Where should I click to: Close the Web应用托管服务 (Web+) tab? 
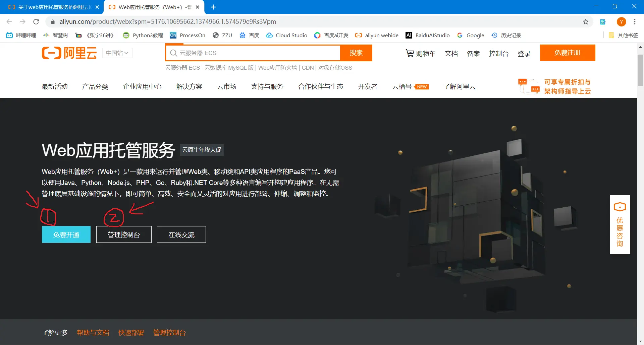pyautogui.click(x=198, y=7)
